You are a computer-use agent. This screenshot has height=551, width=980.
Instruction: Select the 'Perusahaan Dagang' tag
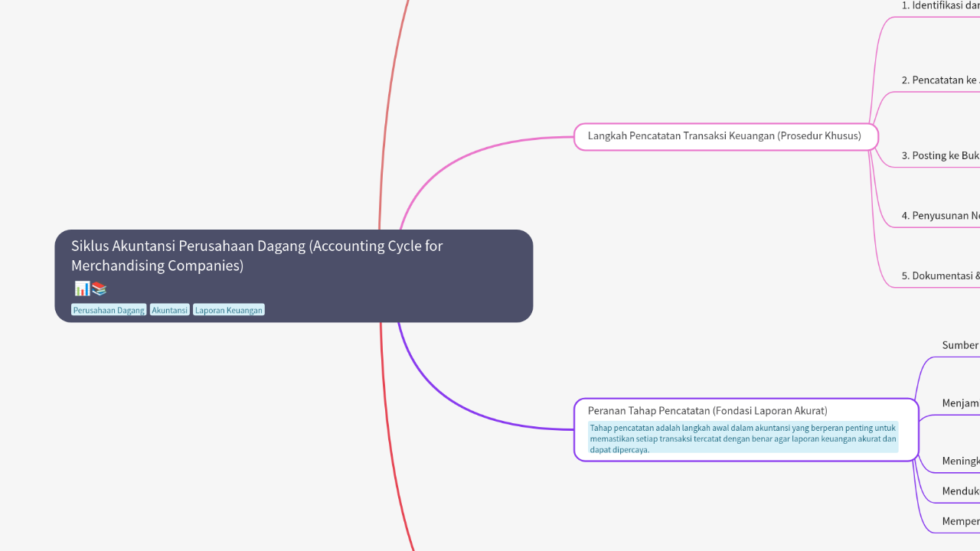tap(109, 309)
